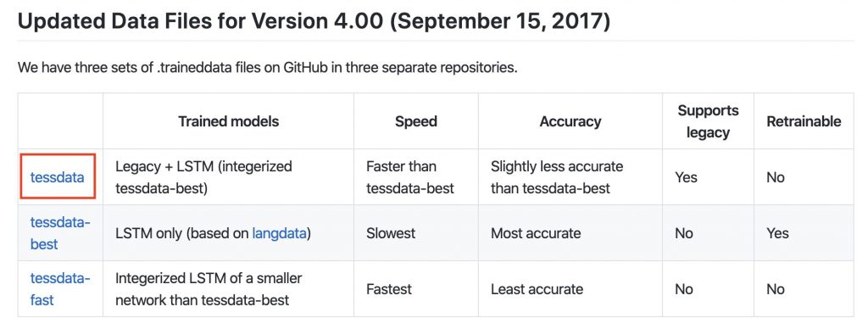Open the highlighted tessdata repository link
Screen dimensions: 868x329
point(58,177)
